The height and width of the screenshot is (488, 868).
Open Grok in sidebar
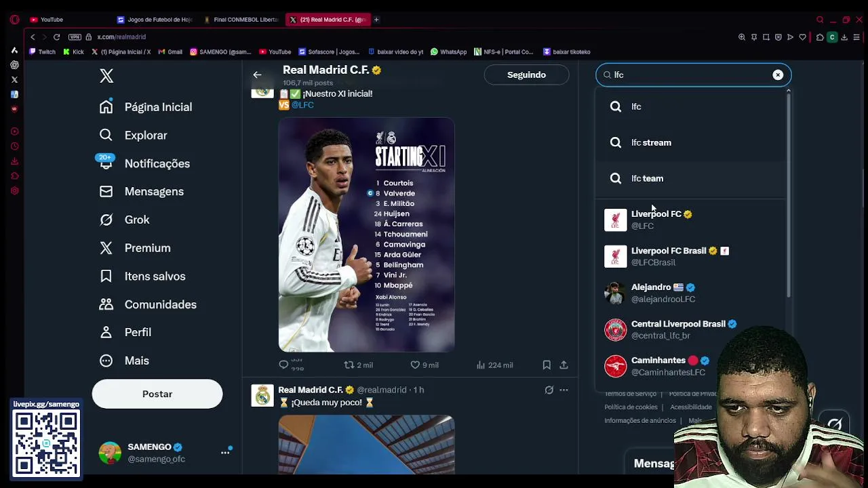125,220
